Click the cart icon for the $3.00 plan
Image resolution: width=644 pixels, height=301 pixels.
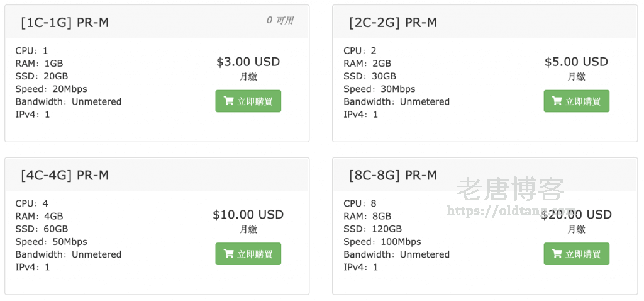[228, 101]
